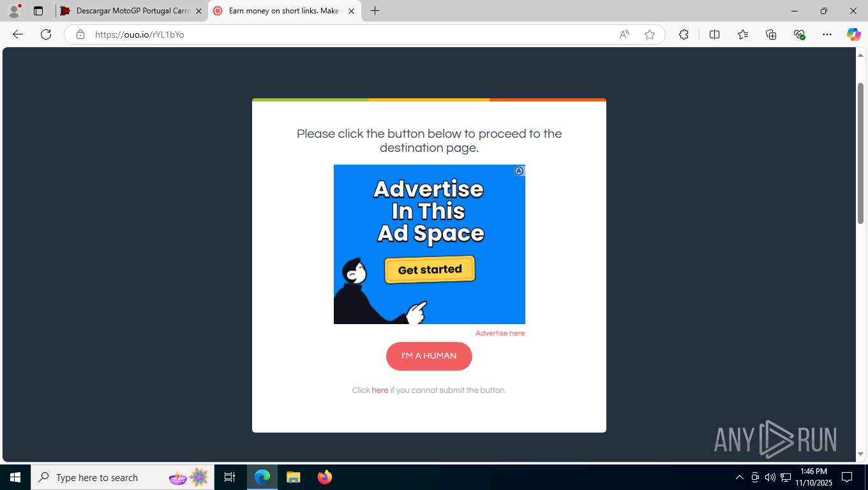The height and width of the screenshot is (490, 868).
Task: Open the Windows Start menu
Action: point(15,477)
